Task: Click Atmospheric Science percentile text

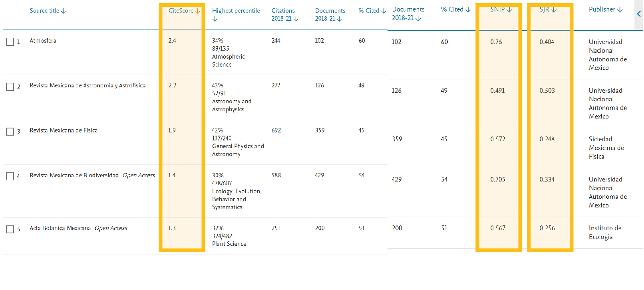Action: coord(229,61)
